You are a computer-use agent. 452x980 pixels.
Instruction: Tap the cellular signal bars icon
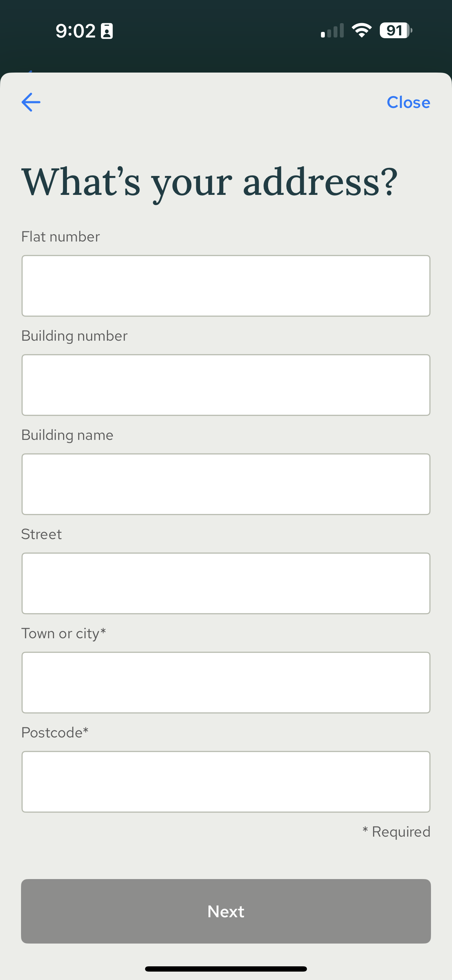coord(332,31)
